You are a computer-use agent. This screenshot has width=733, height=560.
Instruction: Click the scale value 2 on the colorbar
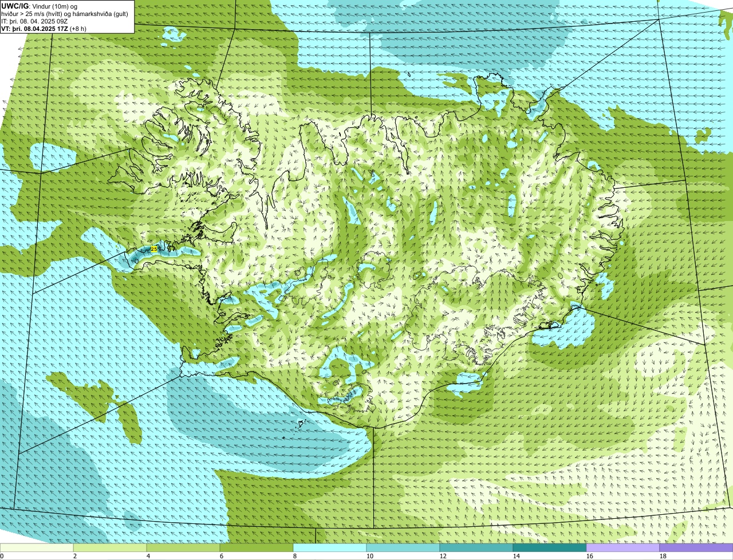pyautogui.click(x=75, y=556)
